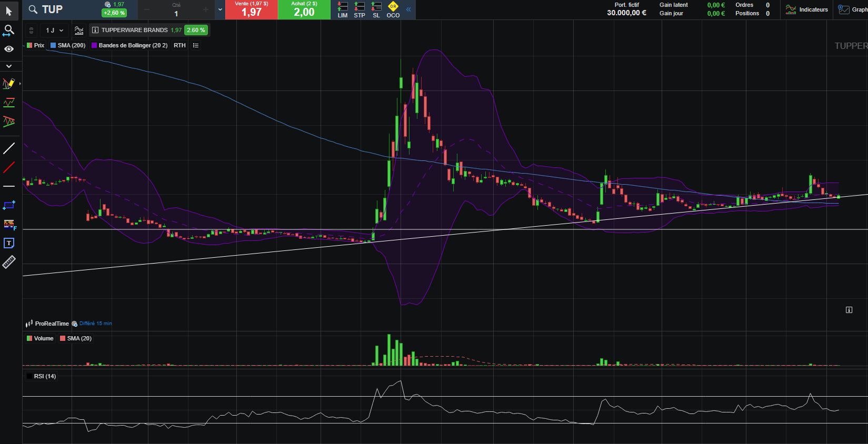Open the 1 J timeframe dropdown
This screenshot has width=868, height=444.
pos(54,31)
